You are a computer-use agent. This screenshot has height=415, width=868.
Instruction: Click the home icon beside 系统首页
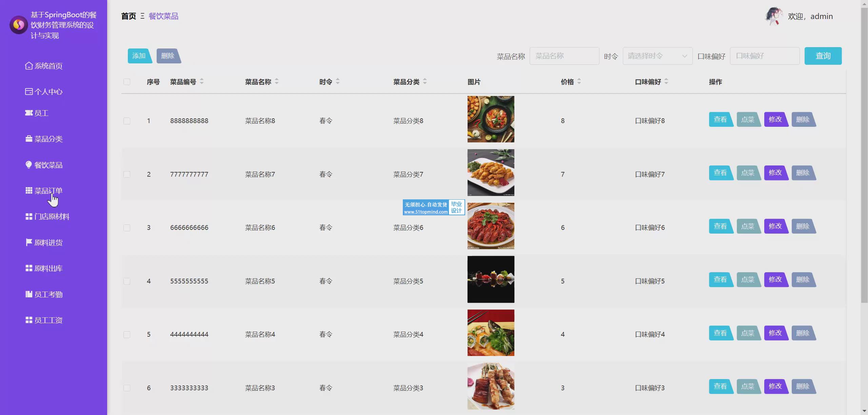(29, 66)
